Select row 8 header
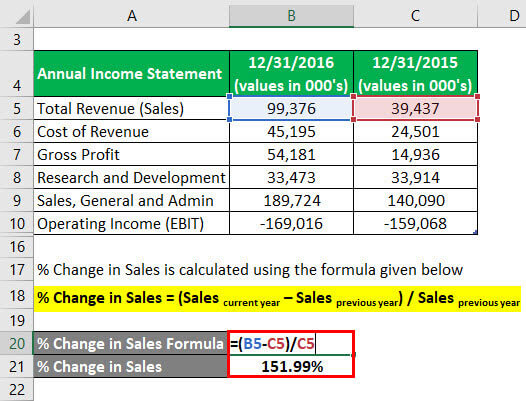 (x=17, y=178)
